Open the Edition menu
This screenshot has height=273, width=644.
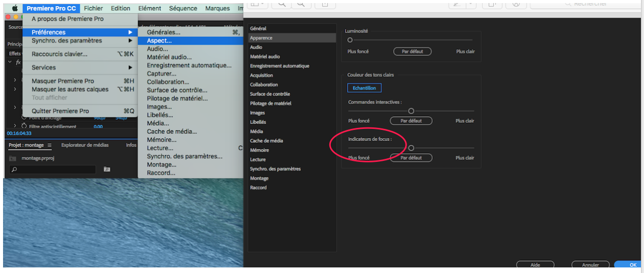pos(121,8)
